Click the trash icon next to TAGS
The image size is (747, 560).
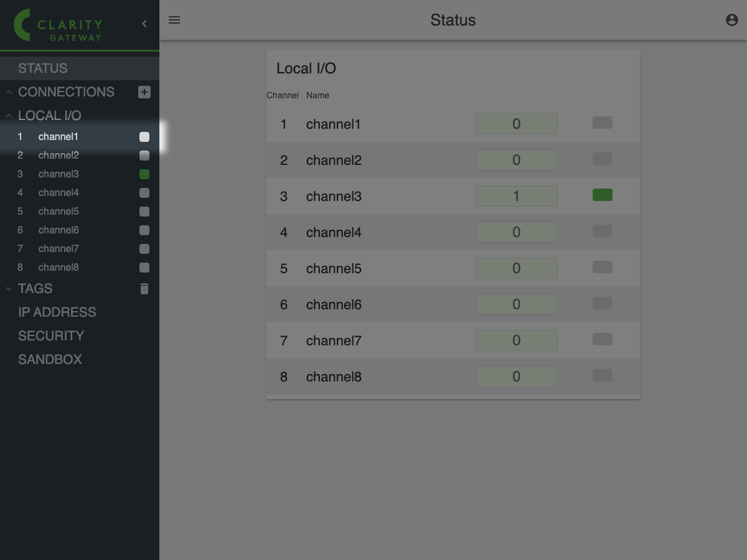click(x=144, y=289)
